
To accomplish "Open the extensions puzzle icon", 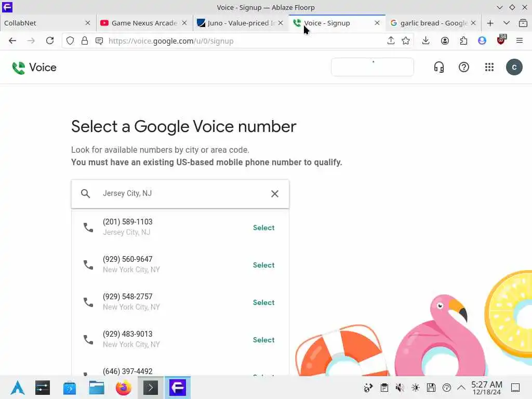I will (463, 41).
